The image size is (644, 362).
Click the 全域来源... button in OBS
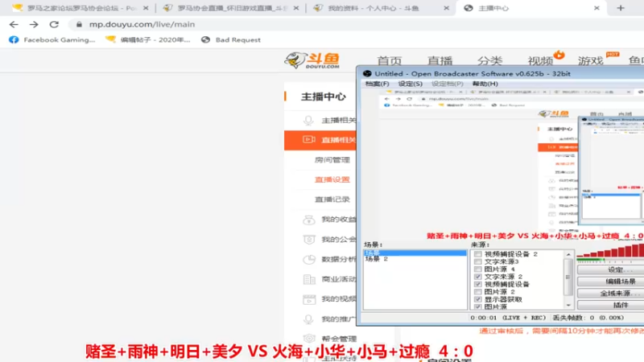tap(611, 293)
